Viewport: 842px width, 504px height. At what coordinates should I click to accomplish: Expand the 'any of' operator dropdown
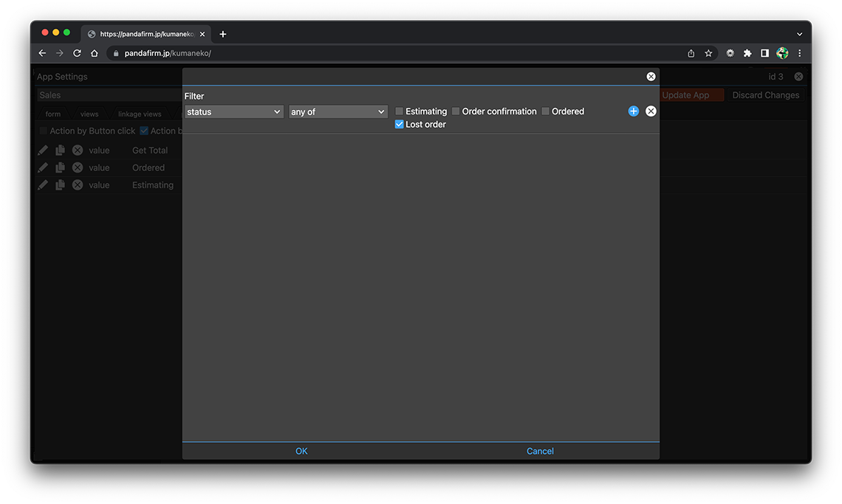click(x=338, y=112)
